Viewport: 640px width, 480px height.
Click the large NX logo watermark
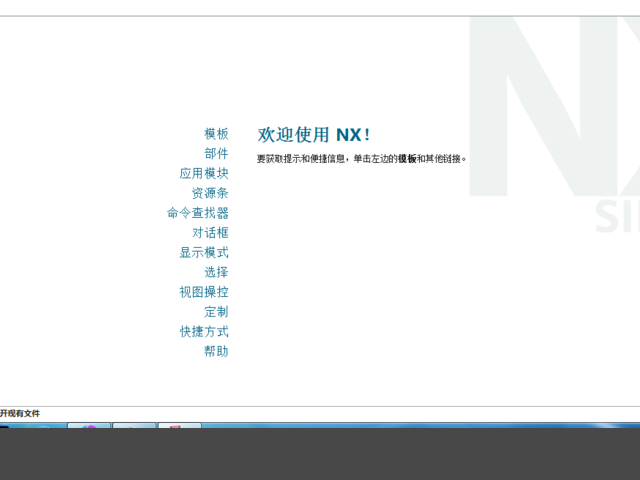coord(560,110)
